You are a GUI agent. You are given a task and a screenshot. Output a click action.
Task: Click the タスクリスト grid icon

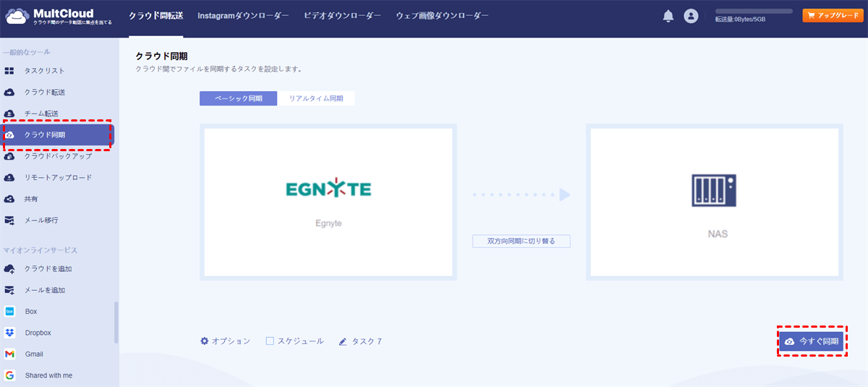pos(9,71)
